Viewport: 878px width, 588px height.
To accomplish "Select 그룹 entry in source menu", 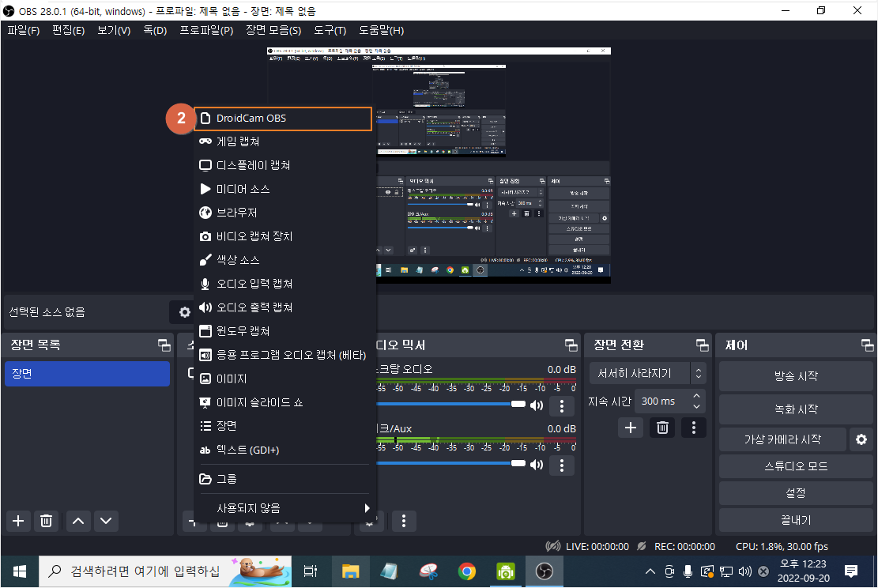I will click(x=285, y=479).
